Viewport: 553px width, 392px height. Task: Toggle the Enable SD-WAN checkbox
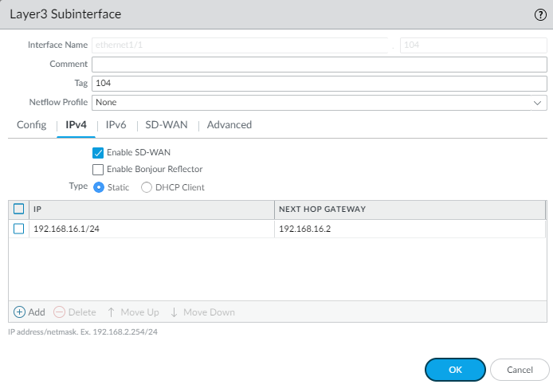[x=98, y=152]
